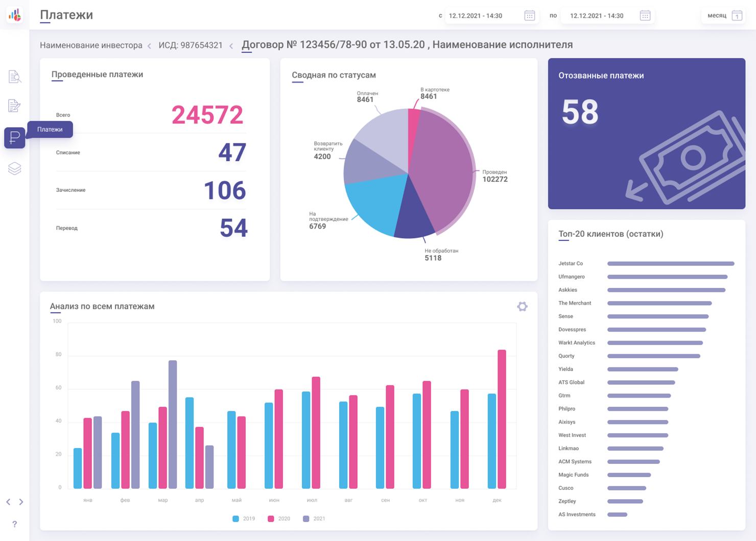This screenshot has width=756, height=541.
Task: Open the start date calendar icon
Action: 530,16
